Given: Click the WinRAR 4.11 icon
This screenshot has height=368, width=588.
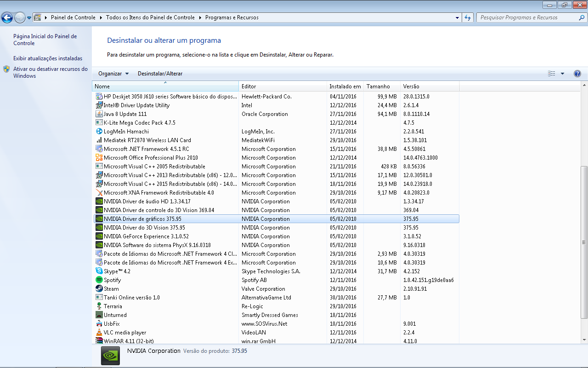Looking at the screenshot, I should click(99, 341).
